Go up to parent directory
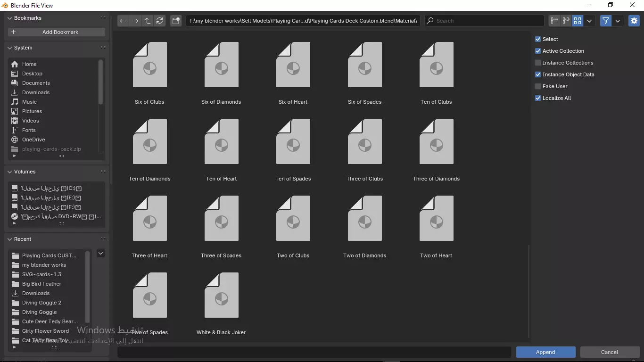Screen dimensions: 644x362 (148, 21)
